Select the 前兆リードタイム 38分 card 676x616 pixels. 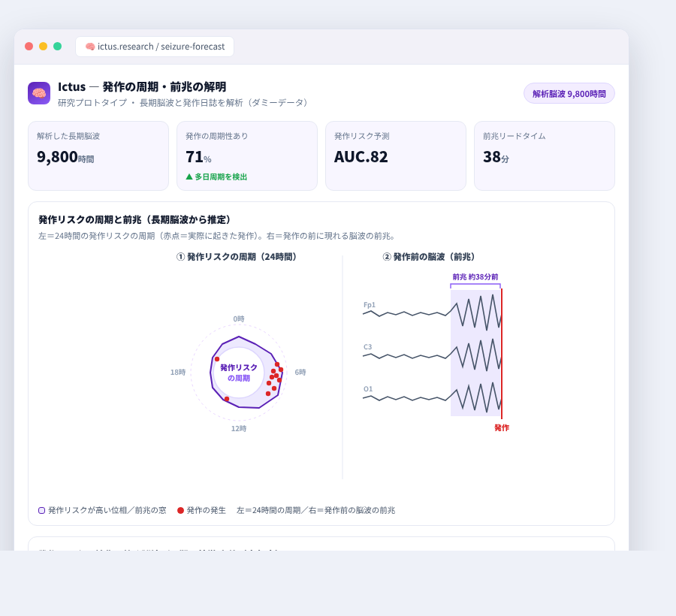[x=545, y=156]
